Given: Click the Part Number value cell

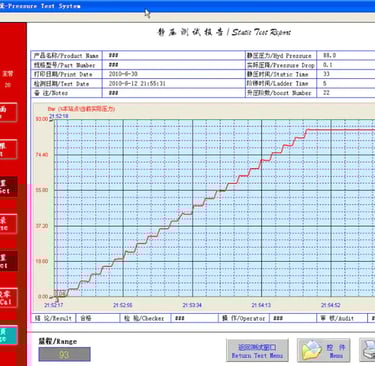Looking at the screenshot, I should click(x=173, y=65).
